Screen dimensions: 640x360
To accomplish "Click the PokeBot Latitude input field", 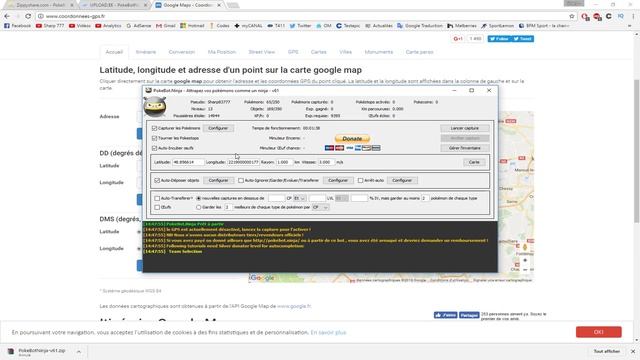I will point(188,162).
